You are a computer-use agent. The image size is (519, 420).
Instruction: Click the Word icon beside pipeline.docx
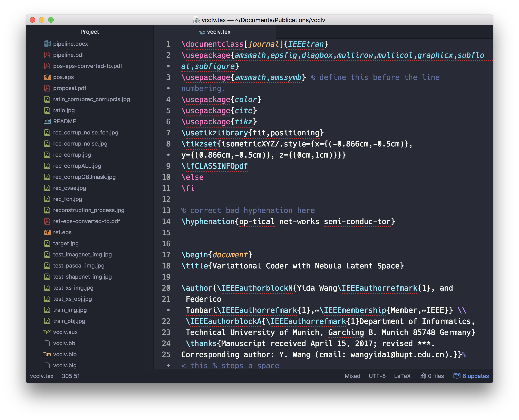point(47,44)
